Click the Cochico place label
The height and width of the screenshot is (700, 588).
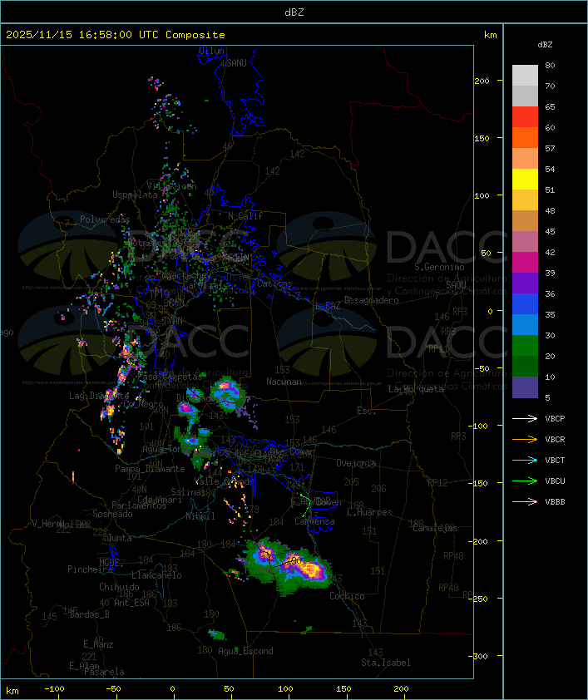click(x=347, y=596)
